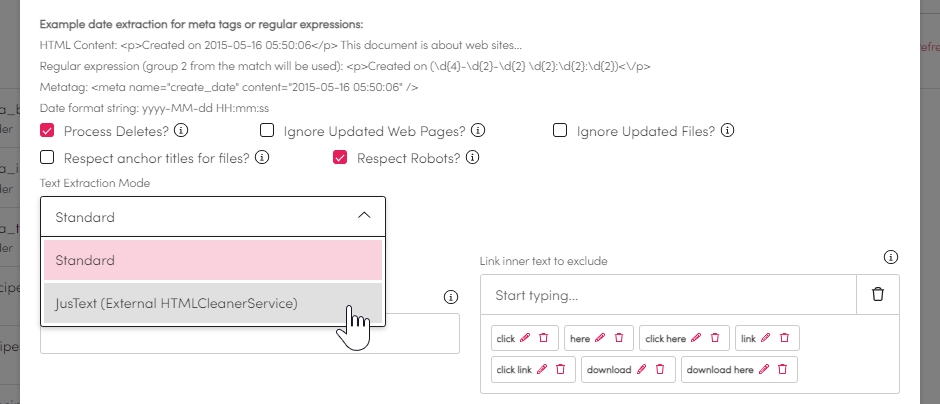Remove the 'download here' tag
The width and height of the screenshot is (940, 404).
point(782,369)
